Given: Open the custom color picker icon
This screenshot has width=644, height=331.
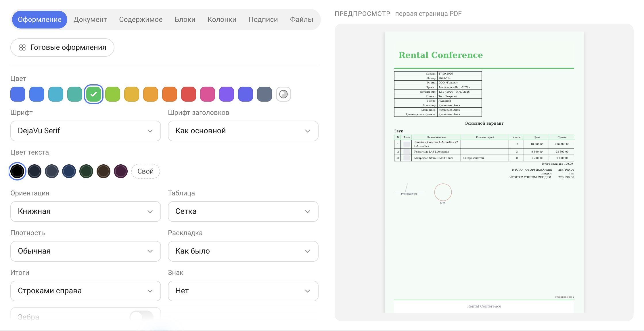Looking at the screenshot, I should pos(283,94).
